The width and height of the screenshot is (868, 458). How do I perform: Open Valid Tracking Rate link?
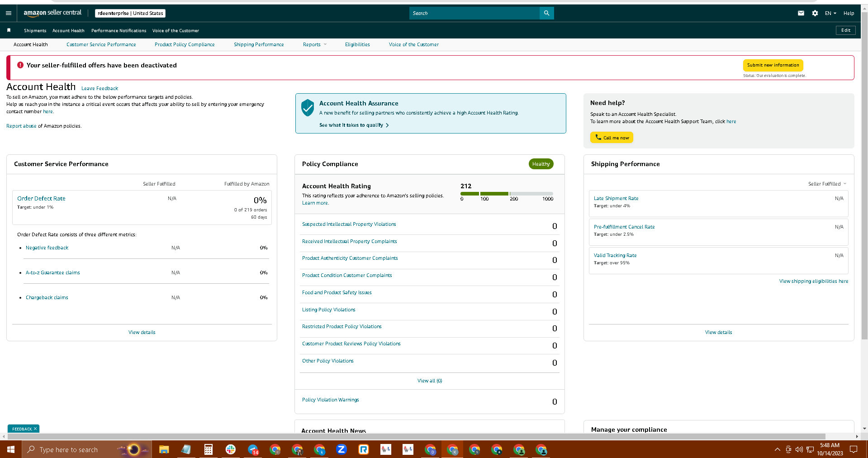pos(615,255)
